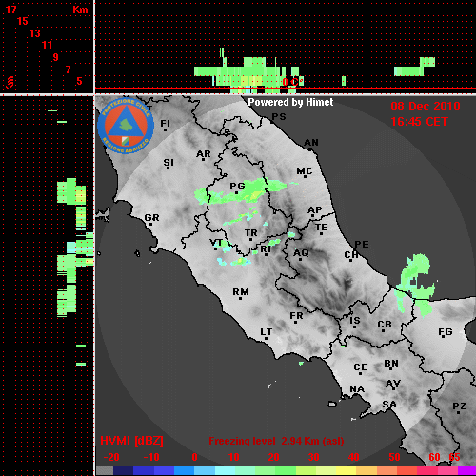Pick the yellow 40 dBZ color swatch

pos(347,471)
